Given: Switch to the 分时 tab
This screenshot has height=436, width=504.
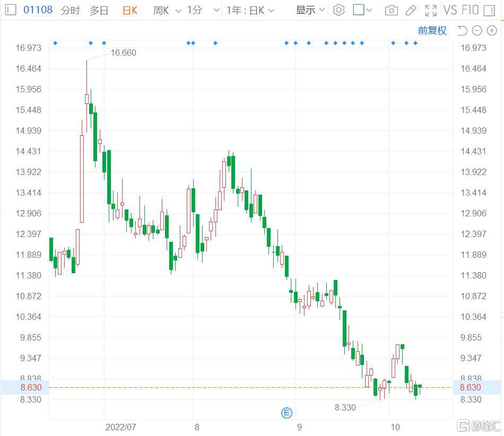Looking at the screenshot, I should tap(70, 11).
